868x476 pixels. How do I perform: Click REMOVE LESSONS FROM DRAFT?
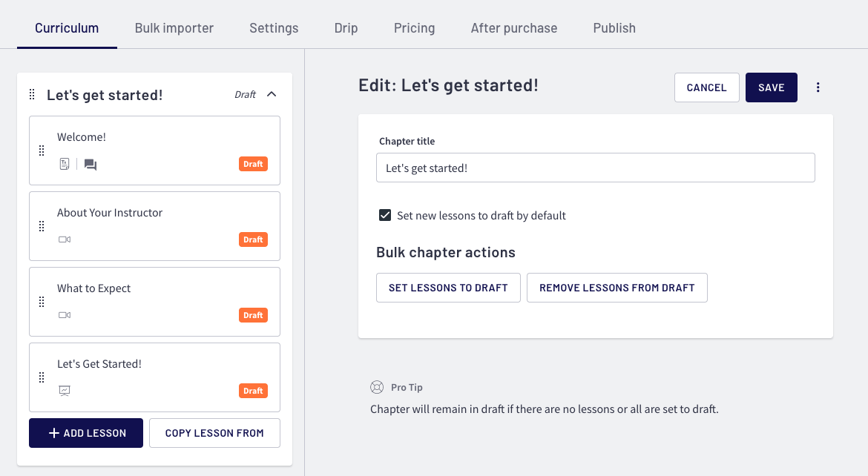(617, 288)
